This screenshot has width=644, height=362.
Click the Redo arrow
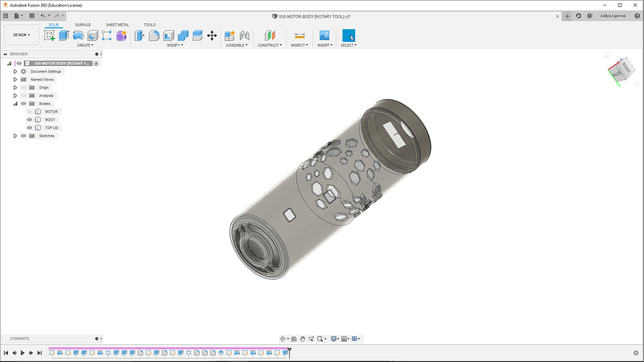(x=56, y=16)
